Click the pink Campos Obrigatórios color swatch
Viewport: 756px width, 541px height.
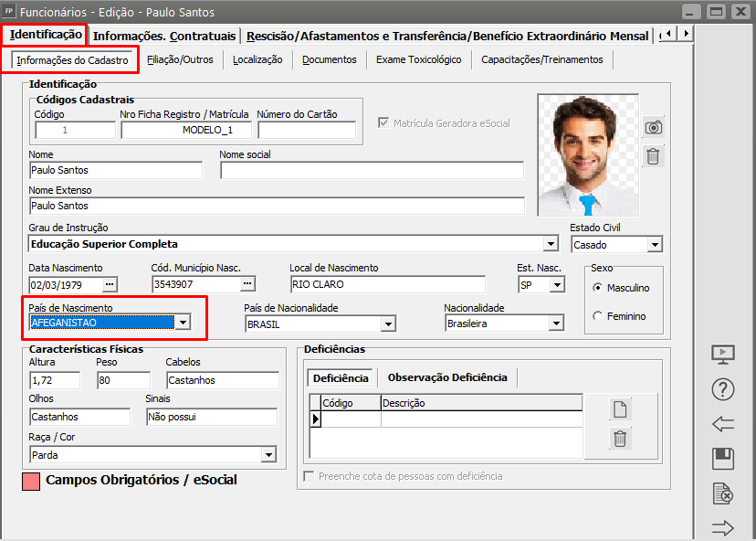tap(30, 481)
